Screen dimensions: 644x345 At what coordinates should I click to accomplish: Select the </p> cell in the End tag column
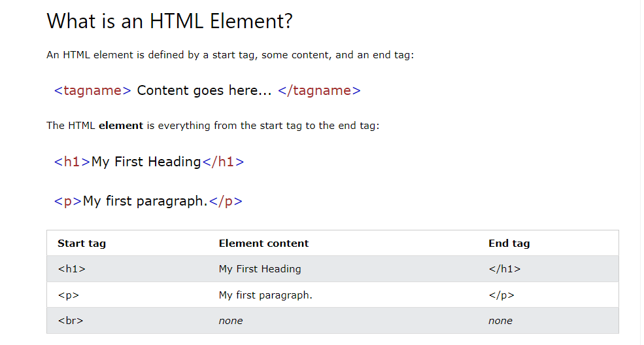coord(501,295)
